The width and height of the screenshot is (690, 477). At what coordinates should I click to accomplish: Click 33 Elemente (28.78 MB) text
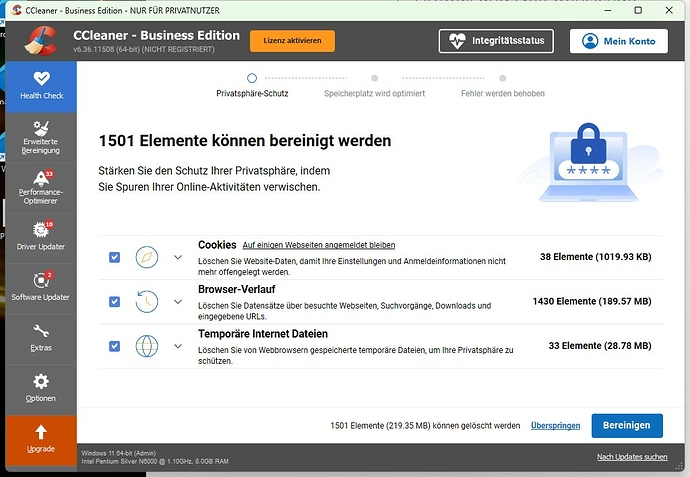click(600, 345)
